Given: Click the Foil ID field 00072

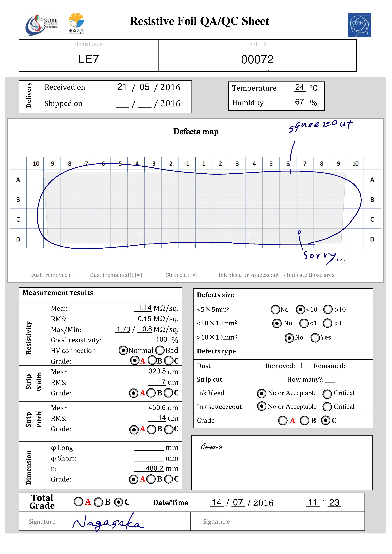Looking at the screenshot, I should (x=257, y=59).
